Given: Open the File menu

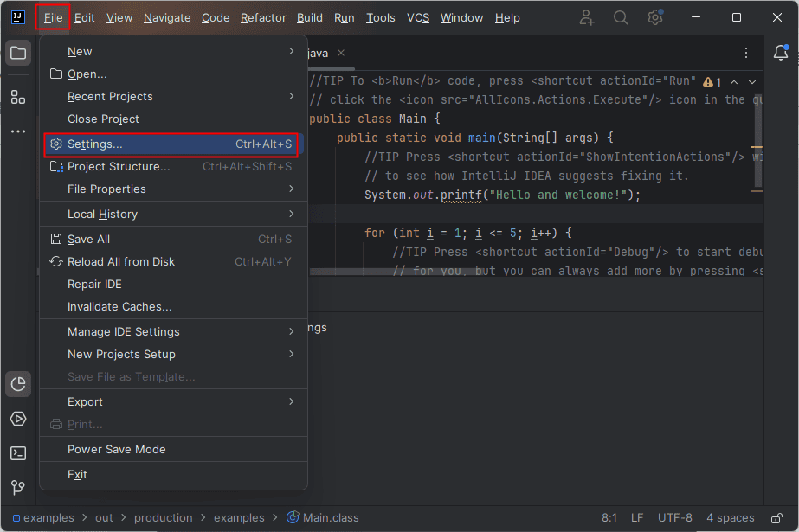Looking at the screenshot, I should pyautogui.click(x=53, y=18).
